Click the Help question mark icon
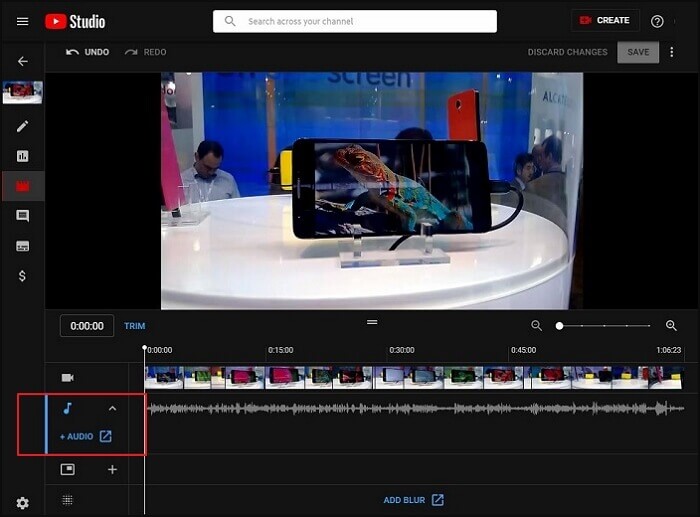Viewport: 700px width, 517px height. pos(657,21)
